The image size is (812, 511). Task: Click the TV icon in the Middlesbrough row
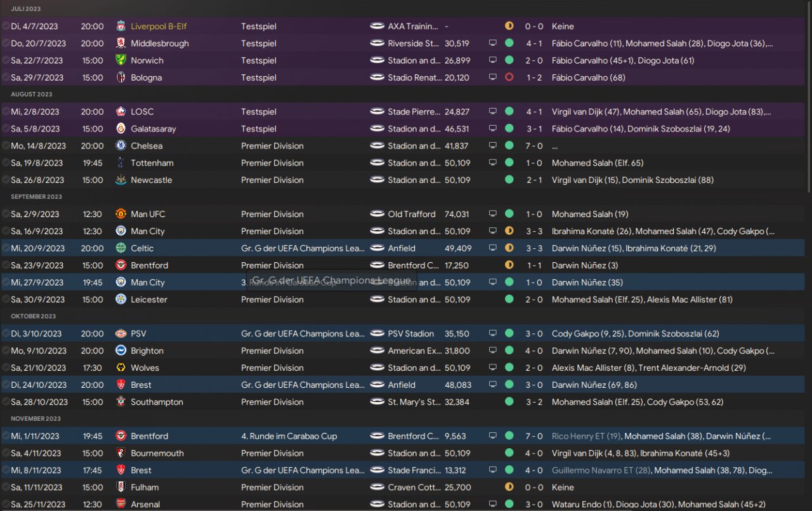point(492,44)
